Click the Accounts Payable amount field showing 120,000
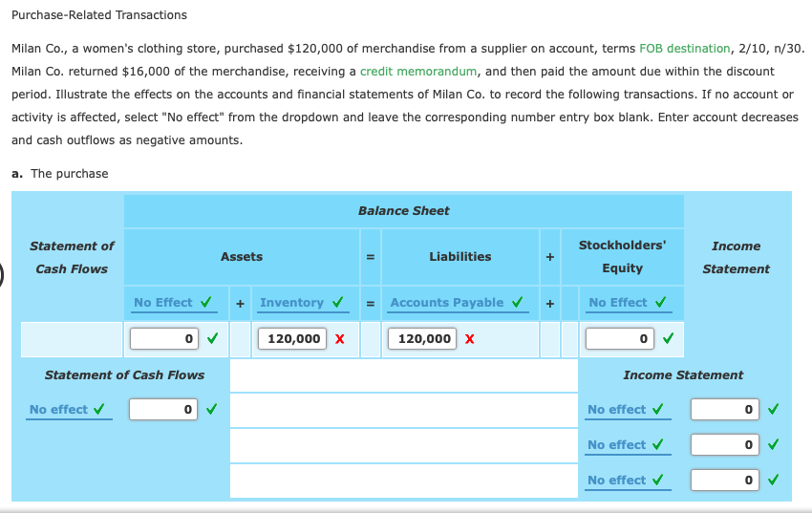812x513 pixels. point(422,339)
